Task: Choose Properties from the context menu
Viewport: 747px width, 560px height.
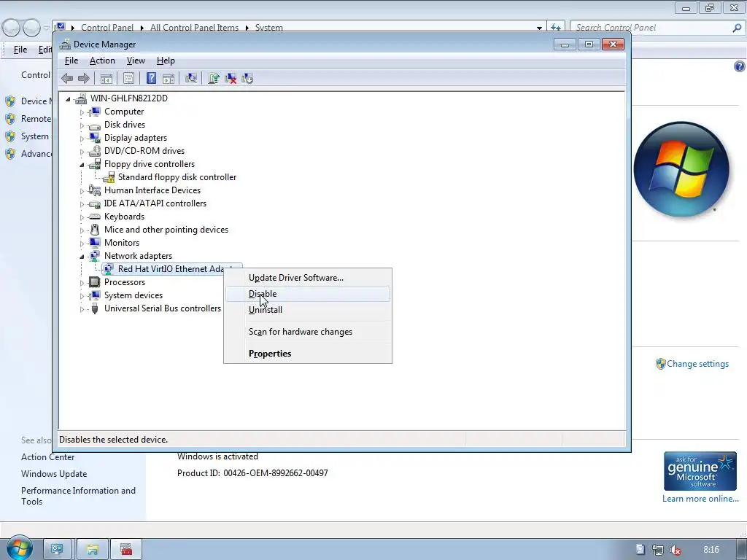Action: pos(308,354)
